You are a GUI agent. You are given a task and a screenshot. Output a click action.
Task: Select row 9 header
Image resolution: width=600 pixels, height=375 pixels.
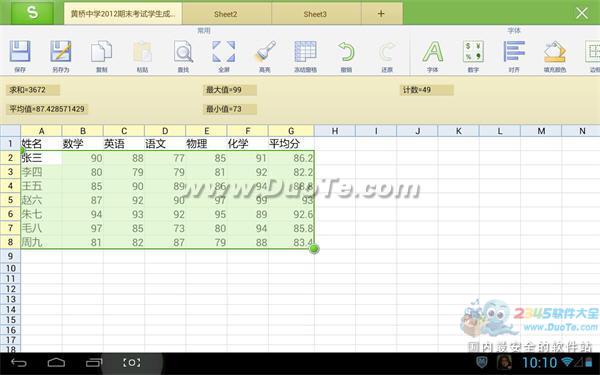tap(10, 256)
